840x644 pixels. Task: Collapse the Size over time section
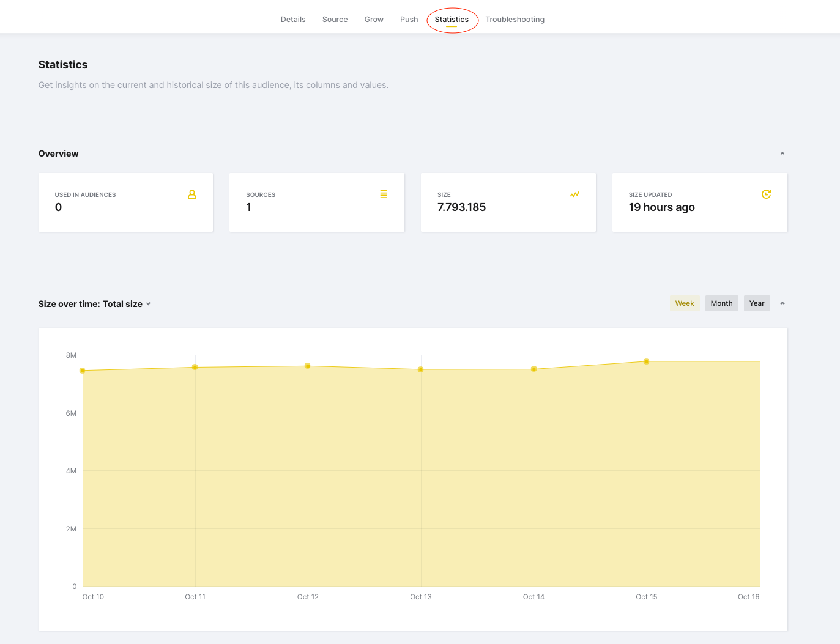pos(782,303)
